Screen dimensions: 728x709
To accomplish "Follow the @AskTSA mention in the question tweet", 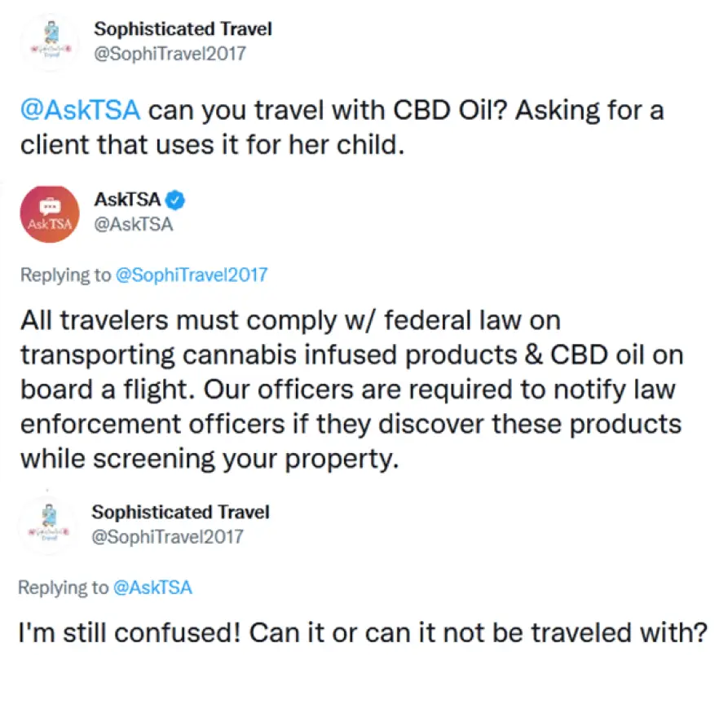I will pyautogui.click(x=80, y=110).
